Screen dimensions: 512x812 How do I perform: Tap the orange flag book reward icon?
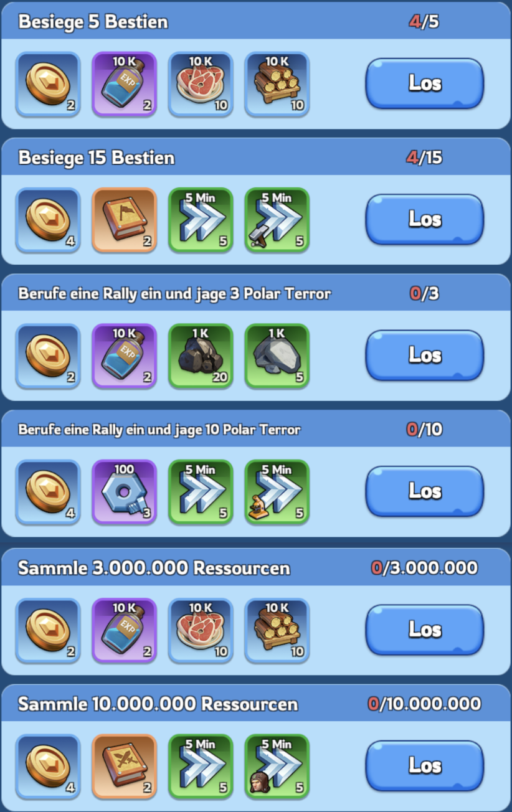click(x=125, y=220)
